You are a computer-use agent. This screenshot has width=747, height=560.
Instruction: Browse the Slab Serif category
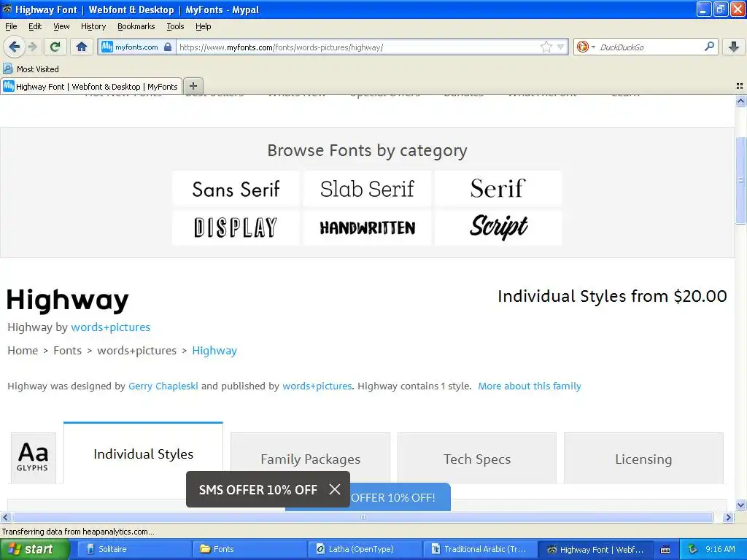pyautogui.click(x=367, y=189)
